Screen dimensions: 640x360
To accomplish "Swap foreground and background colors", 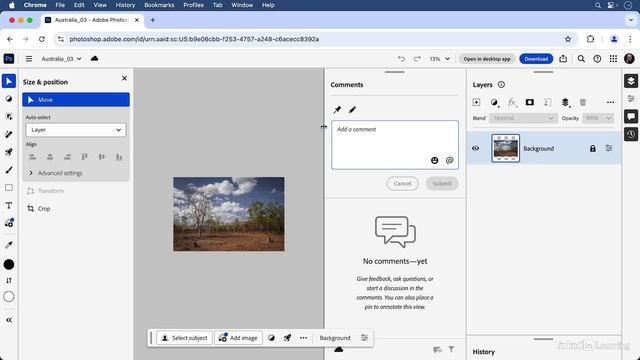I will (x=9, y=280).
